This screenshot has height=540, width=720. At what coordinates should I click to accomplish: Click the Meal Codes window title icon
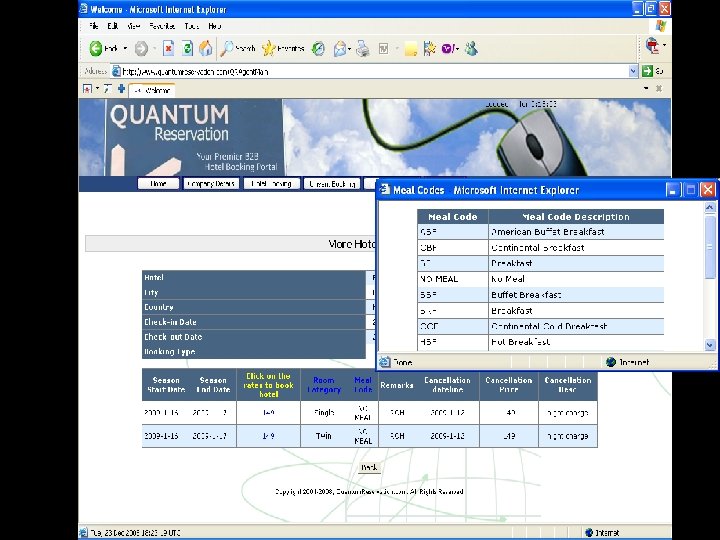coord(385,190)
